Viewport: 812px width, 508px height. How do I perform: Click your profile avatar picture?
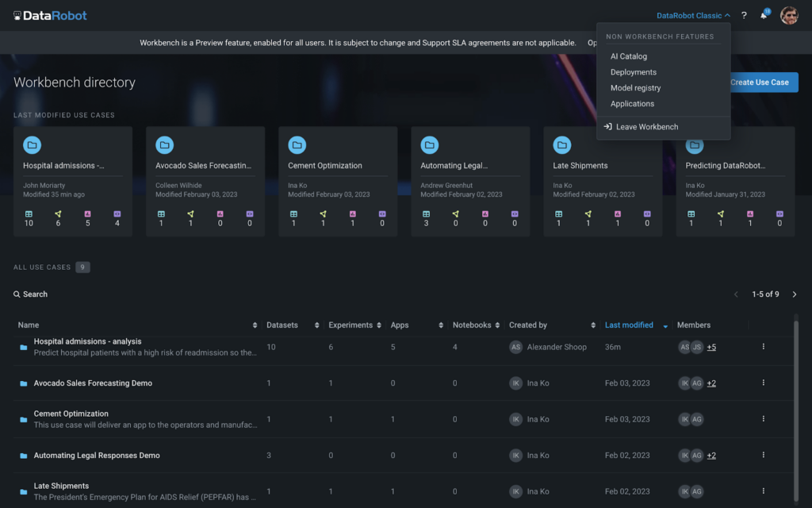(789, 15)
